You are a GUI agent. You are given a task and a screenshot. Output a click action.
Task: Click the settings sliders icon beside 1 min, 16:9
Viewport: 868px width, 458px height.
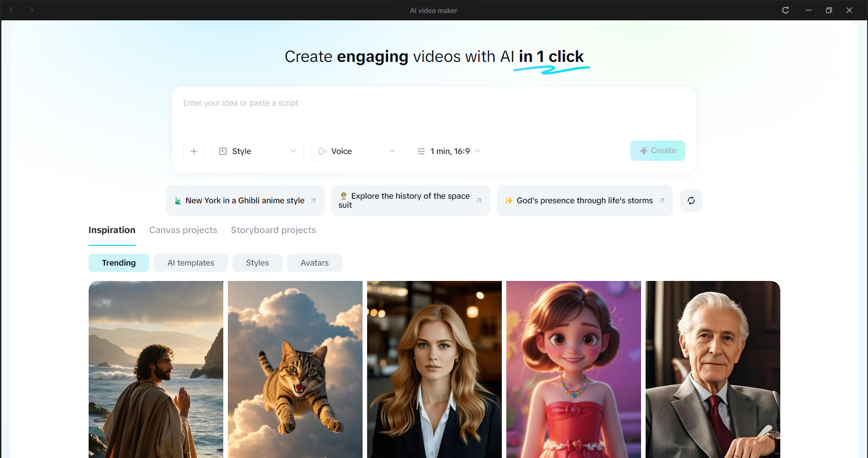tap(422, 151)
